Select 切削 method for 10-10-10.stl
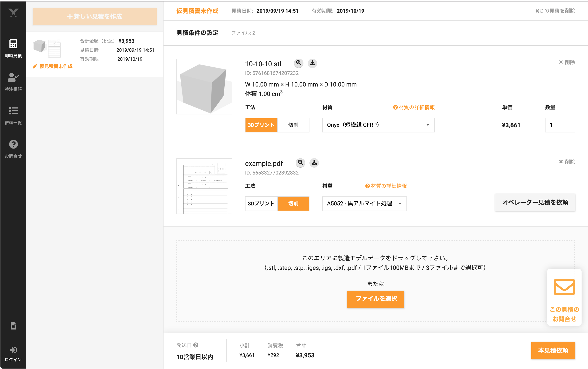The image size is (588, 369). [293, 125]
